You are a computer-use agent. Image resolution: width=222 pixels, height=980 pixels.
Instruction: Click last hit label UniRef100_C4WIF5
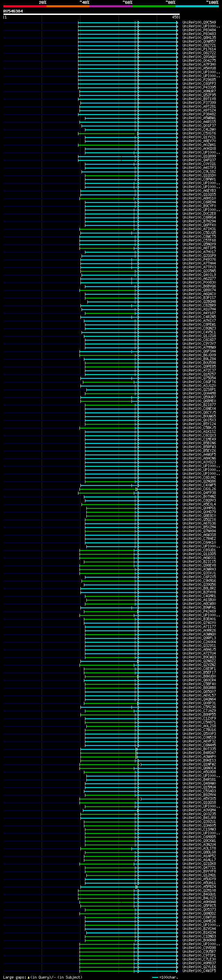tap(199, 971)
